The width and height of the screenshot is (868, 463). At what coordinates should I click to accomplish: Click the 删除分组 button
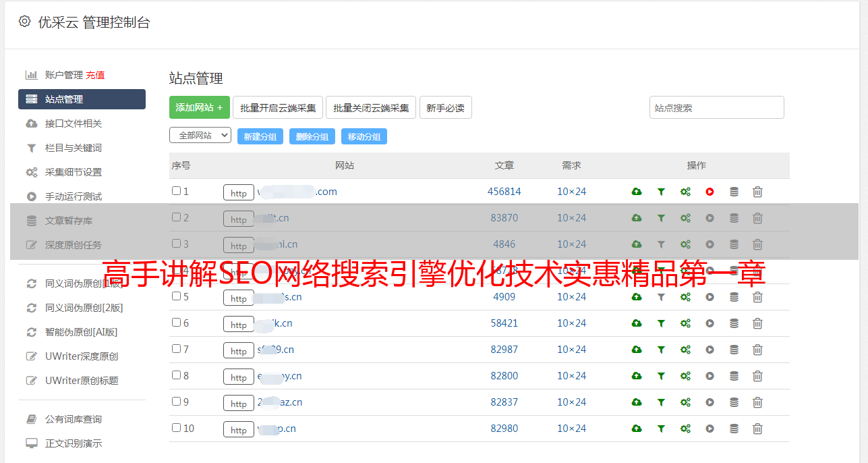312,136
